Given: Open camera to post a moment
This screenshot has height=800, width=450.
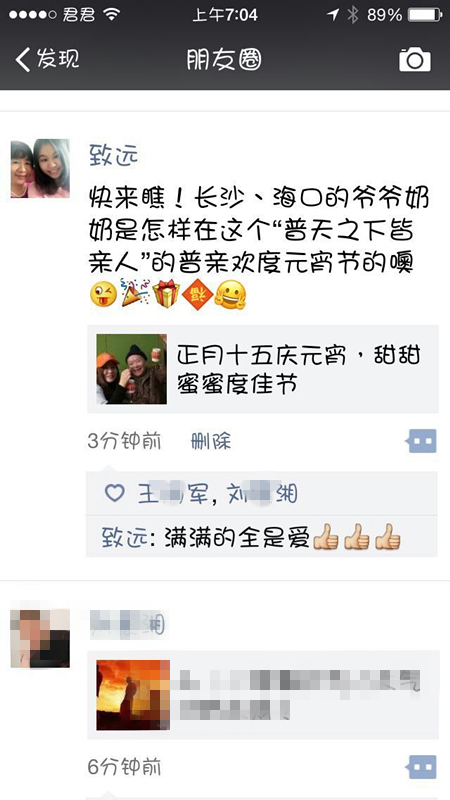Looking at the screenshot, I should point(414,60).
